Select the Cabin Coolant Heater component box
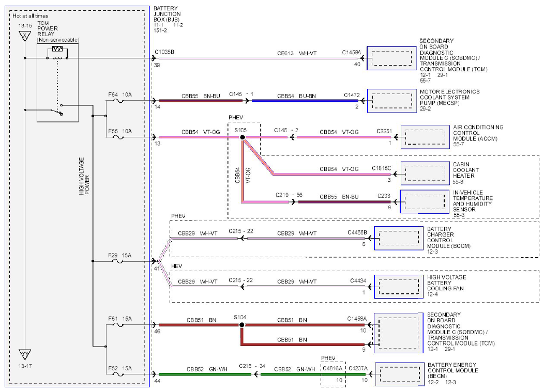This screenshot has height=392, width=544. point(425,173)
